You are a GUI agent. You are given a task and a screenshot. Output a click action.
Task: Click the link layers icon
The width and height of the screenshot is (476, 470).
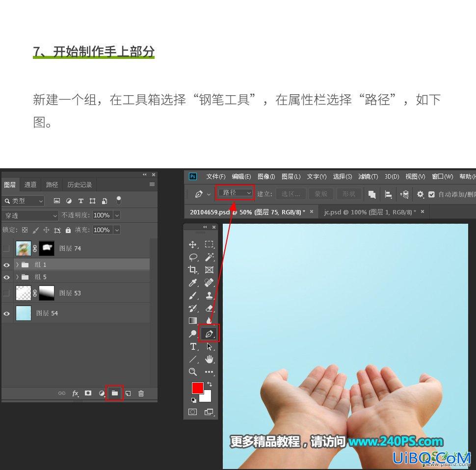click(x=62, y=393)
